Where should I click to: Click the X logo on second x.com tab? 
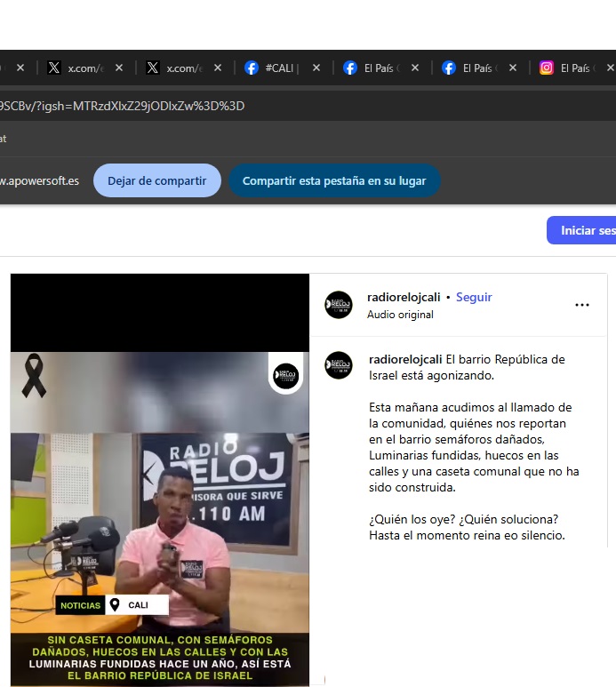(x=153, y=68)
